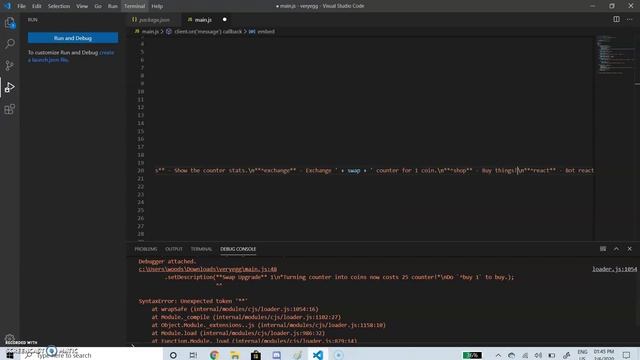Open the Explorer view in activity bar
Image resolution: width=640 pixels, height=360 pixels.
pos(10,23)
